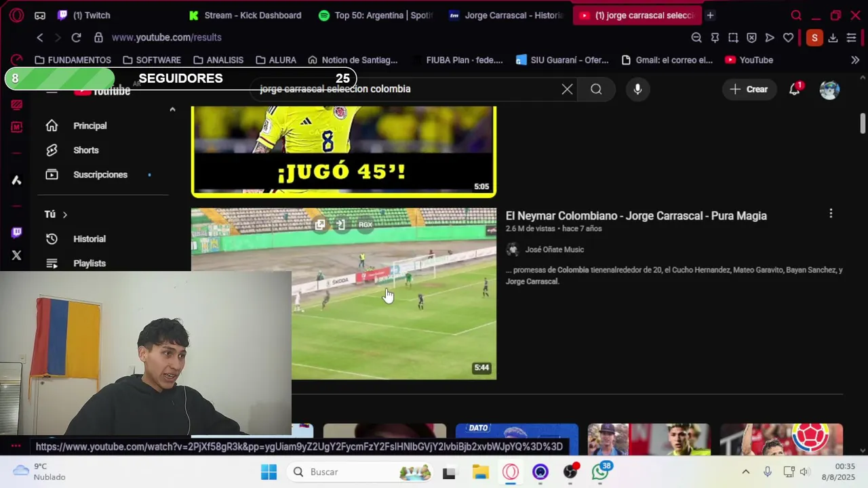Open the SOFTWARE bookmark folder
Viewport: 868px width, 488px height.
pos(152,60)
